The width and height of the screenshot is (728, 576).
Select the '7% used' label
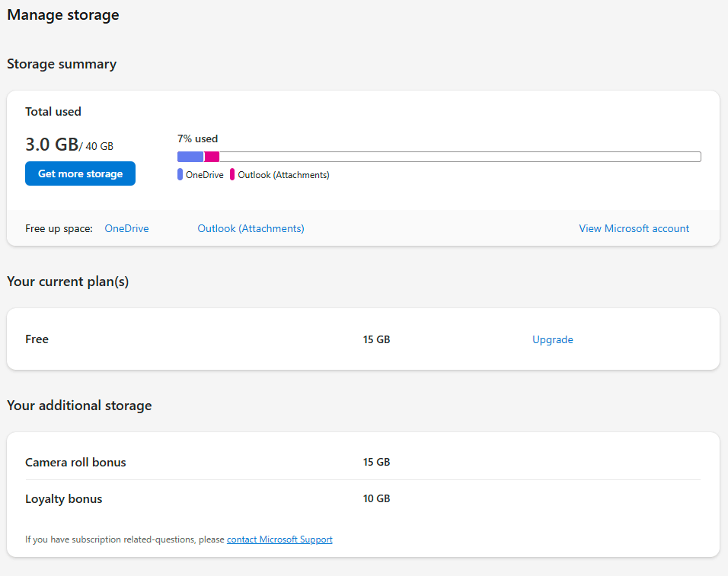(x=197, y=138)
